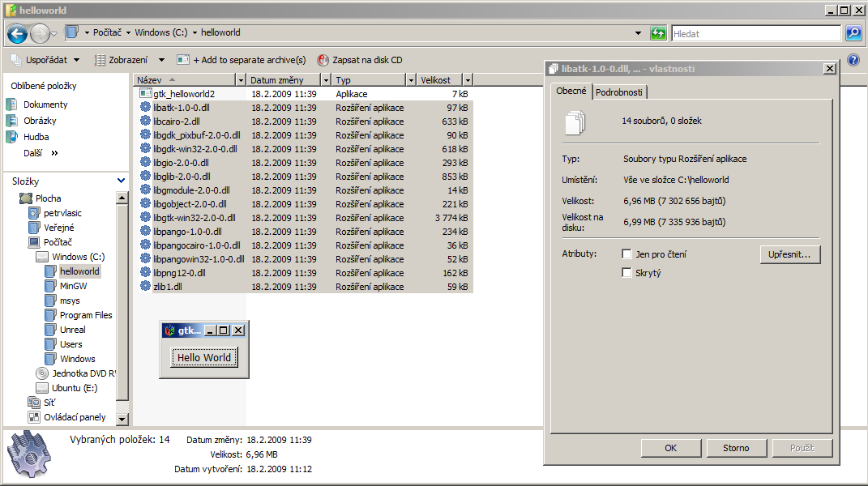Screen dimensions: 868x486
Task: Click the Použít button
Action: point(802,448)
